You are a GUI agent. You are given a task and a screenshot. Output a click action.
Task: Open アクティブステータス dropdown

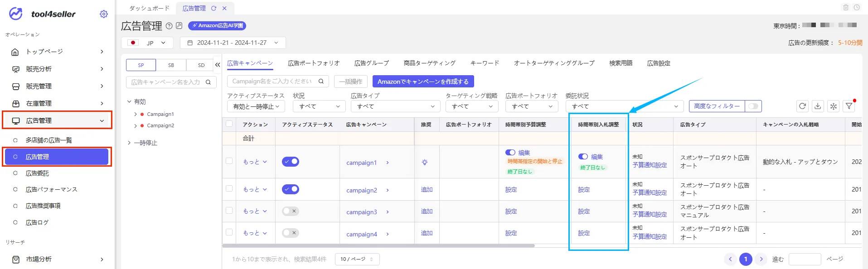(256, 106)
